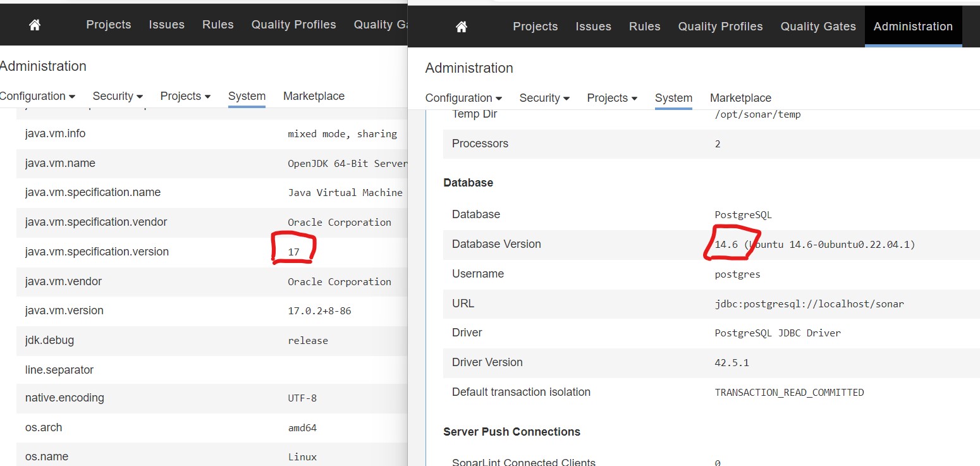Expand the Security dropdown menu

[544, 98]
